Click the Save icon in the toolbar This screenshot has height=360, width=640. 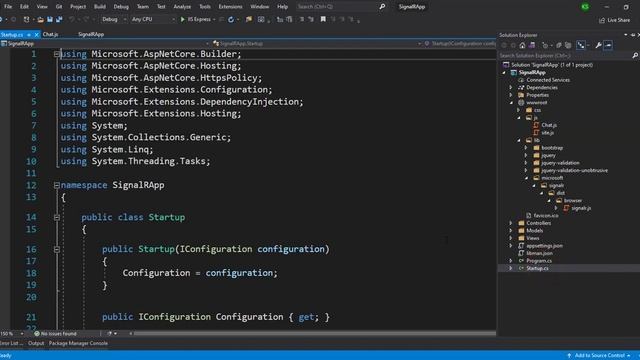(x=50, y=19)
